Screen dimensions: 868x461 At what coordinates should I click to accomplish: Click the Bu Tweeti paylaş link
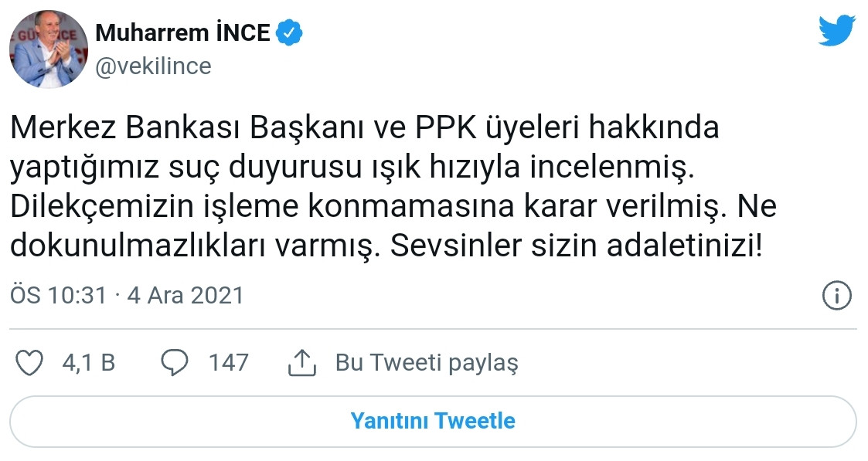[x=427, y=362]
